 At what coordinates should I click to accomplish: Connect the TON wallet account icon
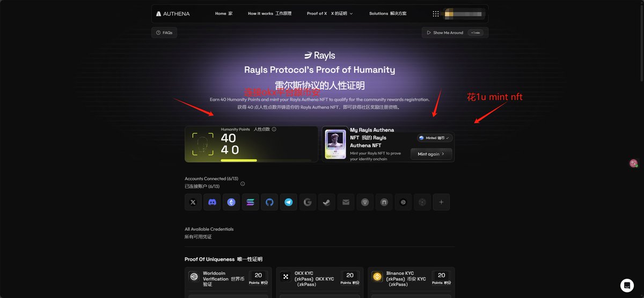tap(365, 202)
